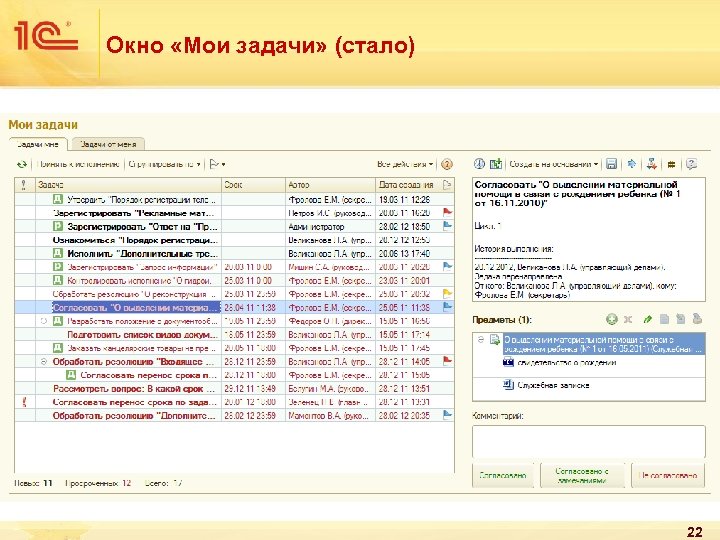Click the blue arrow redirect icon
720x540 pixels.
coord(632,164)
